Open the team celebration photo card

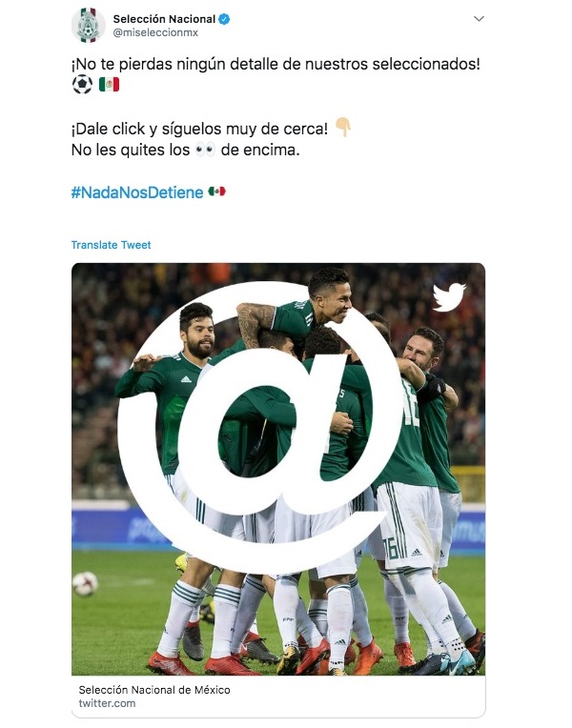click(278, 469)
